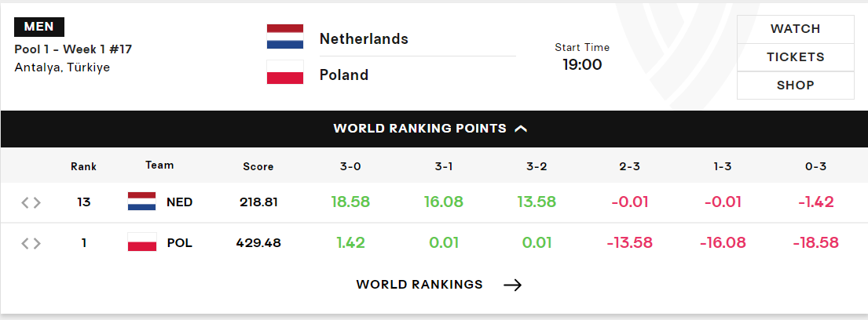
Task: Click the arrow next to World Rankings
Action: [513, 285]
